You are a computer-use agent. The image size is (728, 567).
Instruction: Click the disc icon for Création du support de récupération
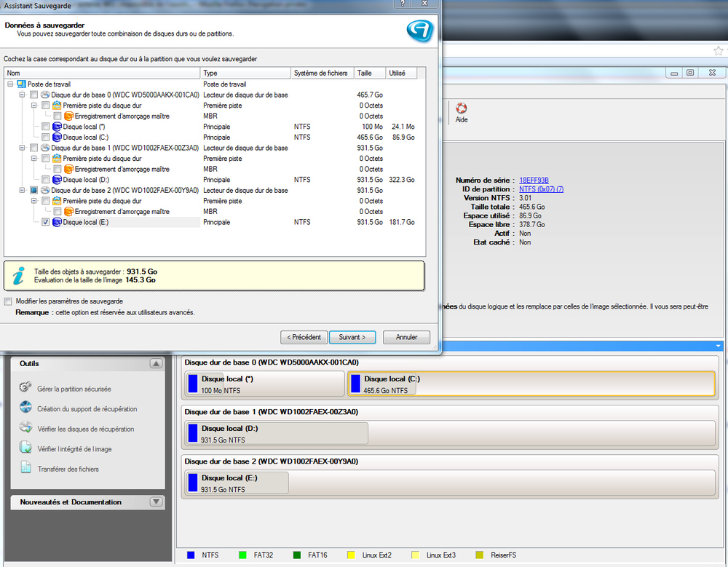[25, 408]
